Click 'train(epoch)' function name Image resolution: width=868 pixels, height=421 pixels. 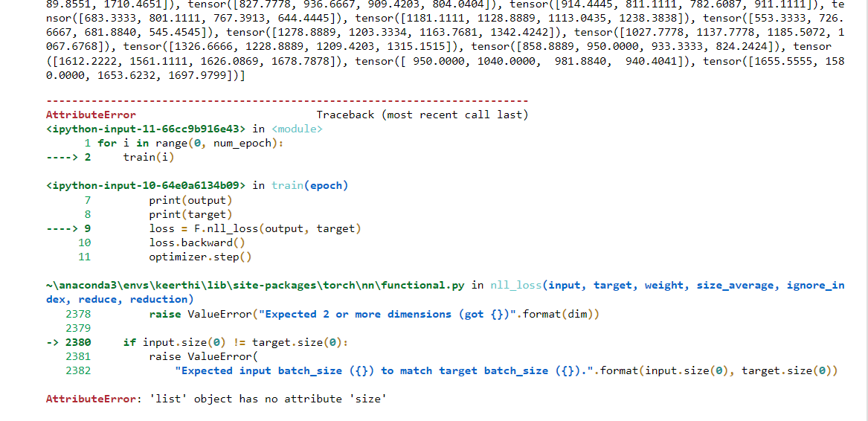point(309,185)
